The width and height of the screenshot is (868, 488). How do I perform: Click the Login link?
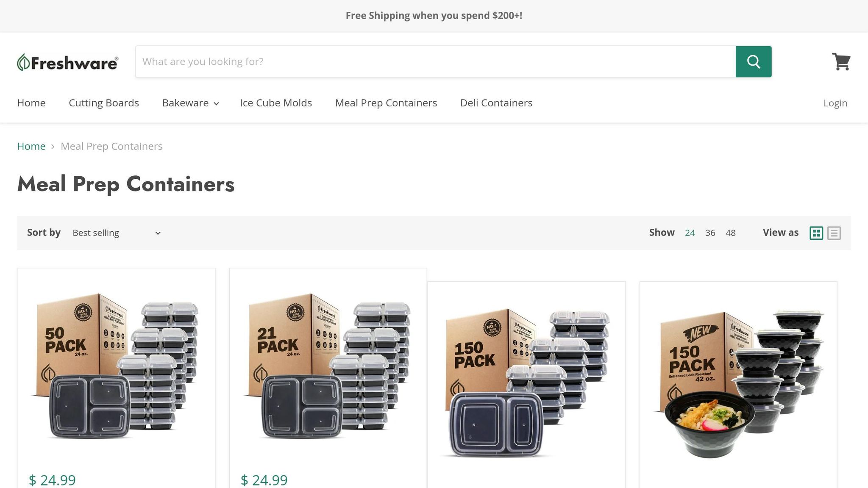[x=835, y=103]
